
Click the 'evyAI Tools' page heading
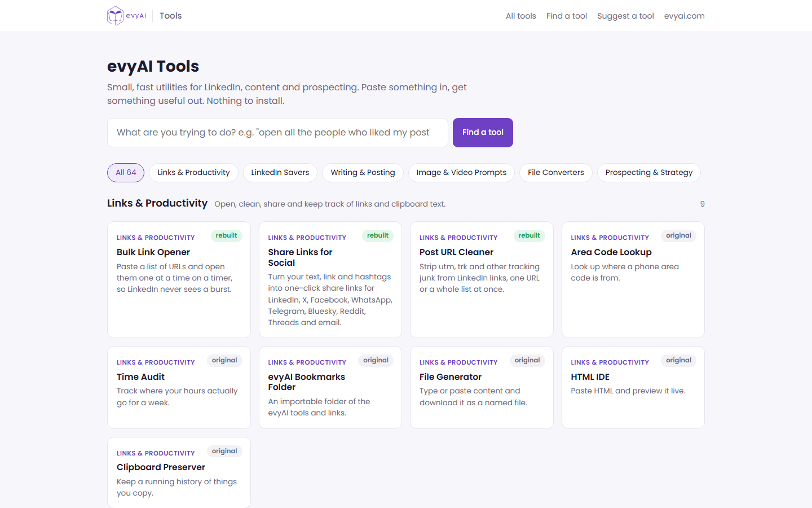(153, 66)
